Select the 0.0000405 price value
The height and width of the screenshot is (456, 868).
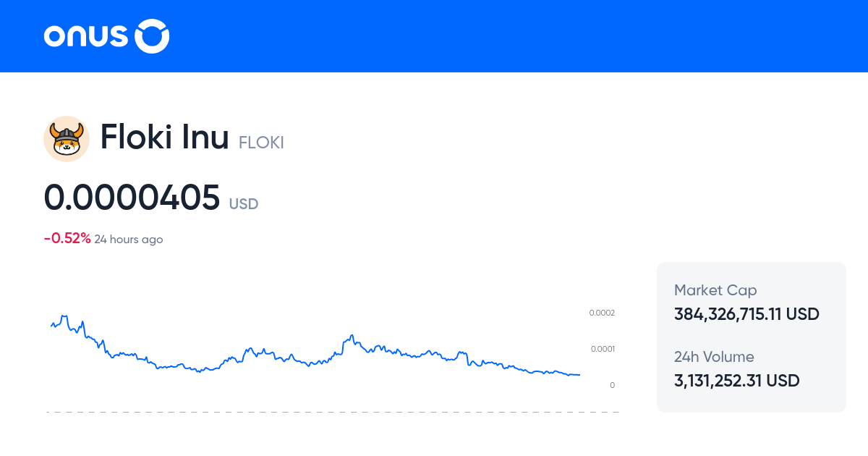(x=132, y=197)
